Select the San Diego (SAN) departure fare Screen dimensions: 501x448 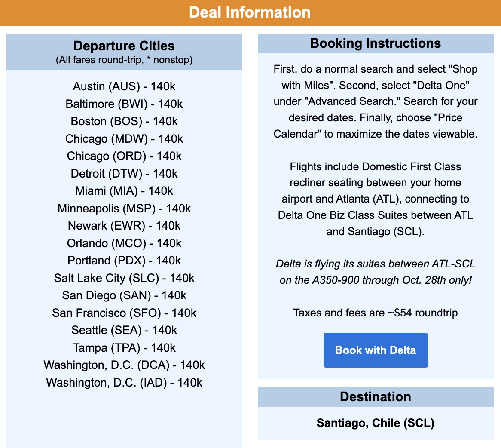pos(124,295)
